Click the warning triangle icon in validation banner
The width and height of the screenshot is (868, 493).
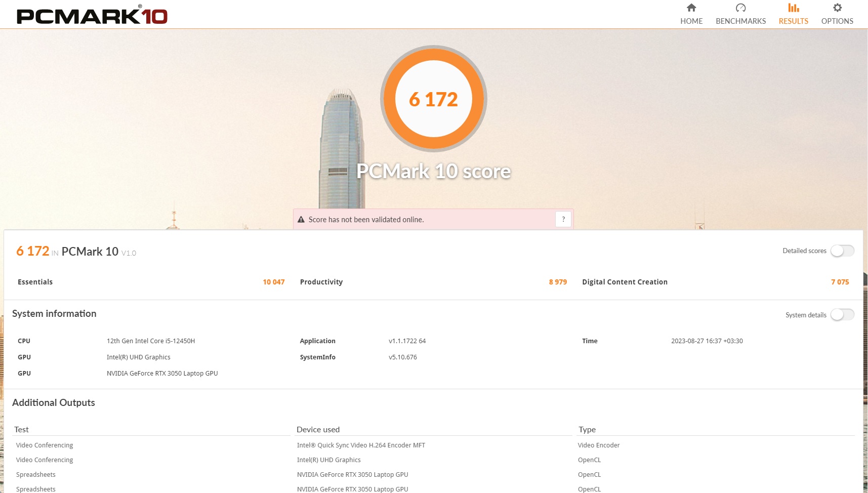(x=301, y=220)
